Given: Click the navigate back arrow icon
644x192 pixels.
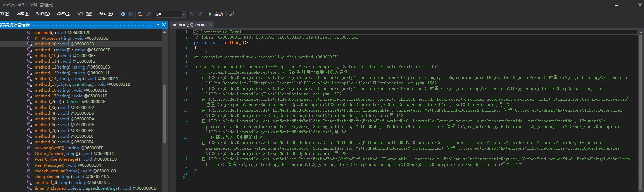Looking at the screenshot, I should pyautogui.click(x=123, y=14).
